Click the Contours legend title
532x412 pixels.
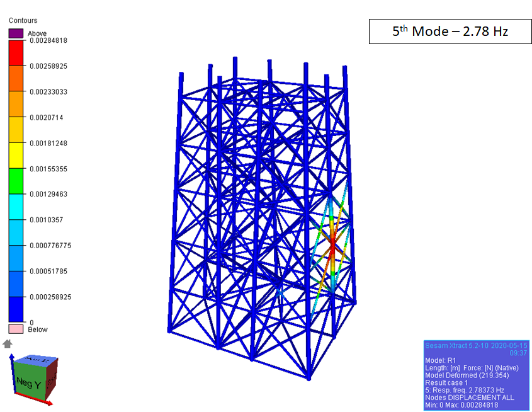(x=23, y=21)
